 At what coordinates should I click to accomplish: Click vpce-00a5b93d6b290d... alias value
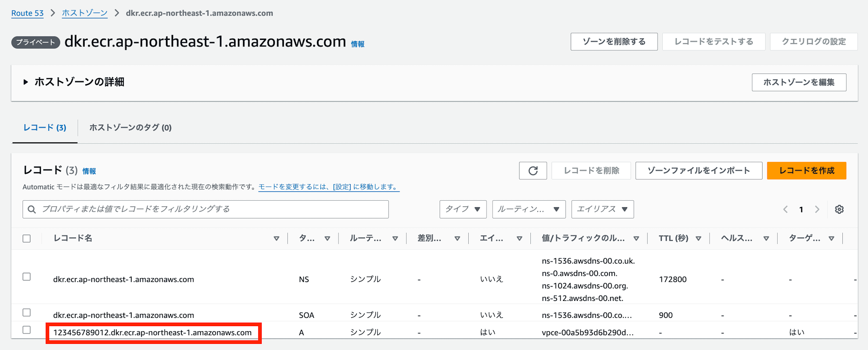click(588, 333)
